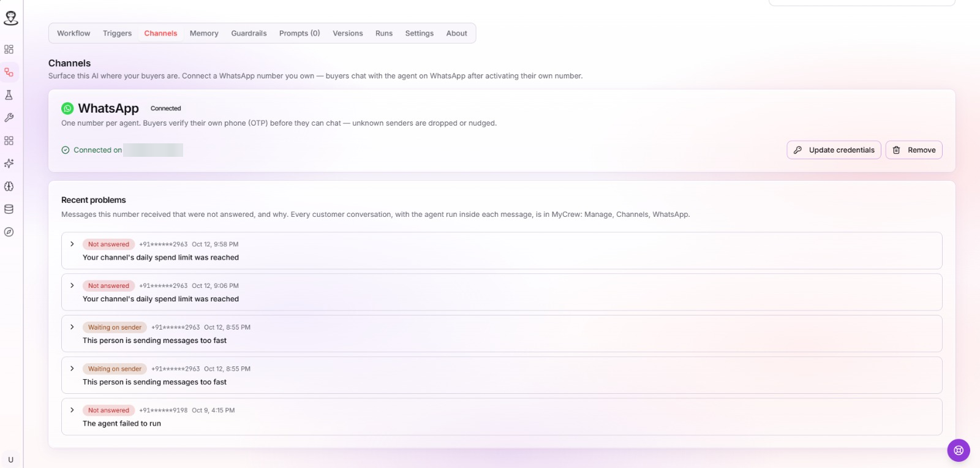Image resolution: width=980 pixels, height=468 pixels.
Task: Click the Connected status badge near WhatsApp
Action: [165, 108]
